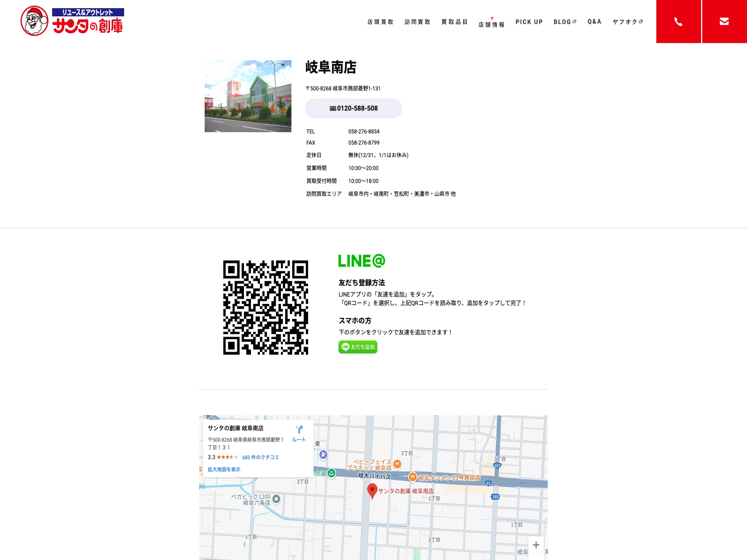The height and width of the screenshot is (560, 747).
Task: Click サンタの創庫 岐阜南店 title in map card
Action: tap(236, 428)
